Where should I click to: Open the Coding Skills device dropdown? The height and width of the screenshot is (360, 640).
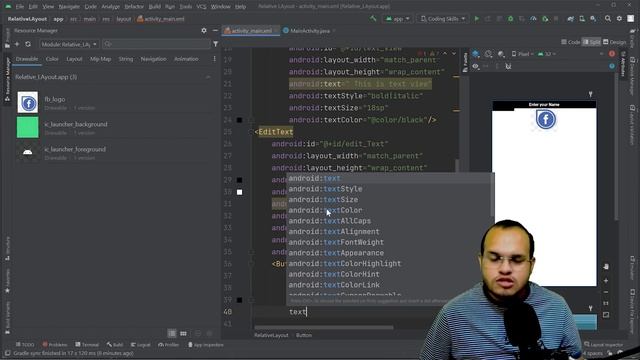pos(442,19)
